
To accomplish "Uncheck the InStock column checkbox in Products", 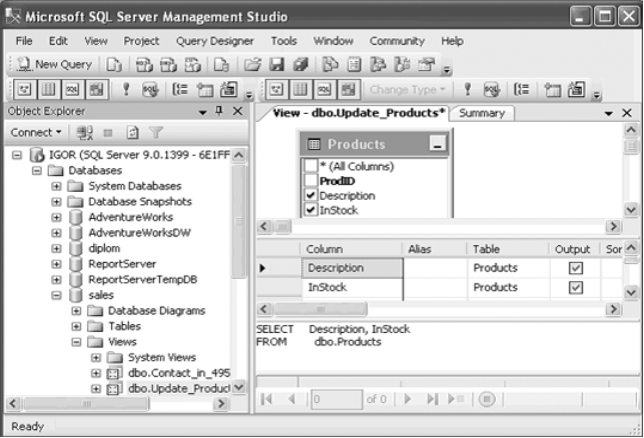I will coord(310,210).
